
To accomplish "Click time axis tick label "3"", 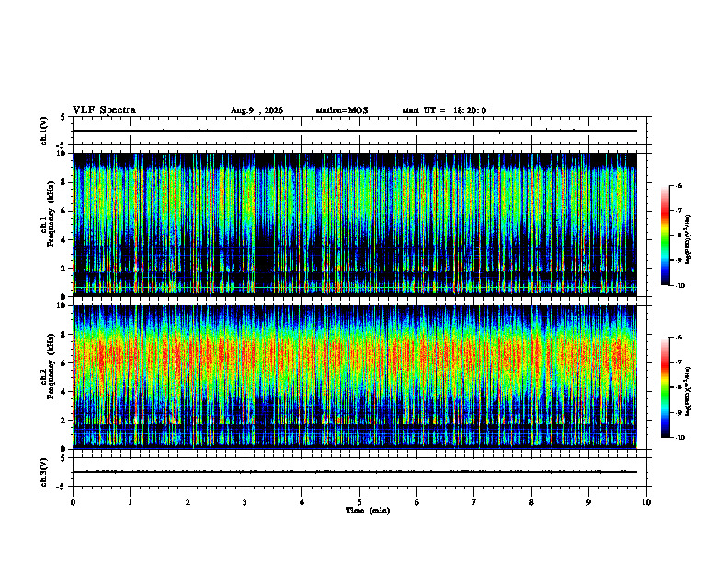I will (245, 502).
